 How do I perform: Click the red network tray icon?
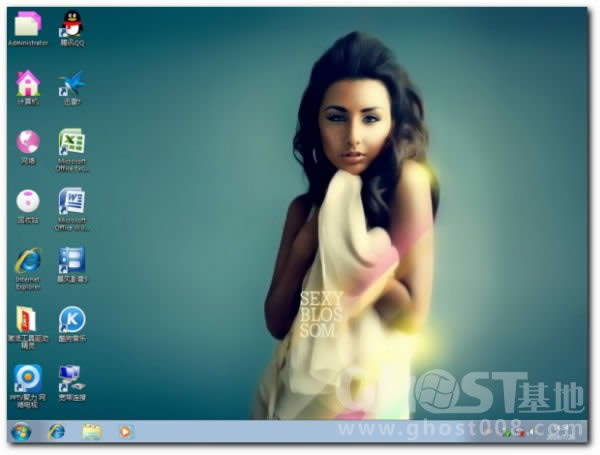(x=521, y=433)
